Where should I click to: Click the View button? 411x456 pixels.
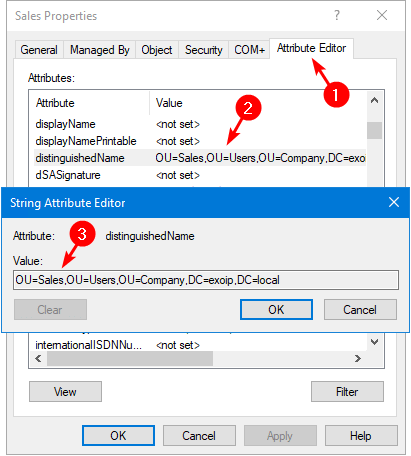click(65, 392)
